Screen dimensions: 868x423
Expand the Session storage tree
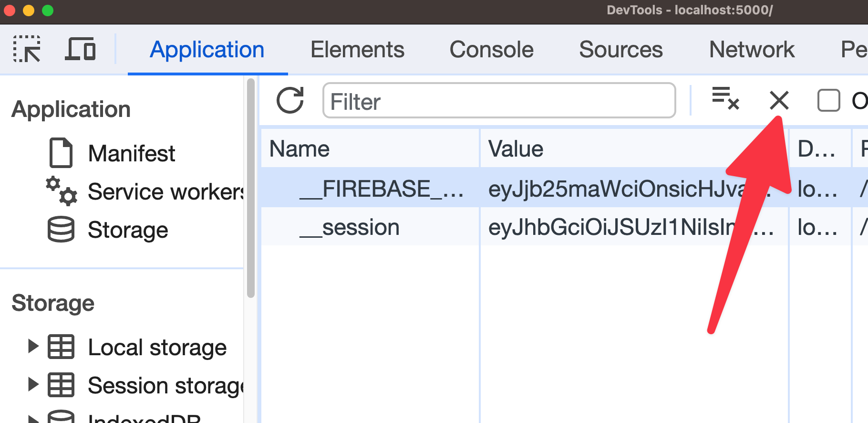pos(33,384)
